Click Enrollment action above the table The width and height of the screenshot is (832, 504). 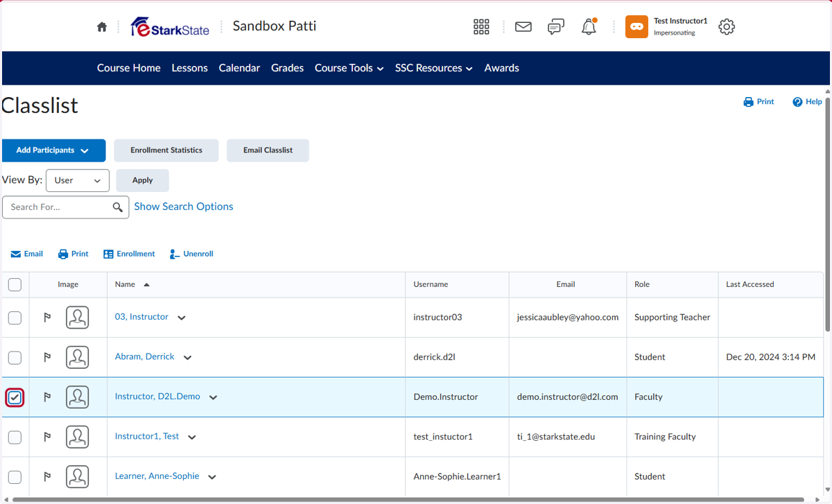tap(129, 254)
